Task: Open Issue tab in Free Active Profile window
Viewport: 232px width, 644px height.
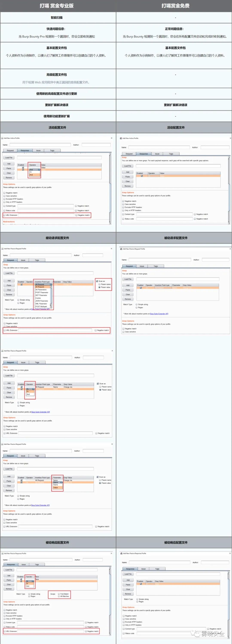Action: pyautogui.click(x=157, y=154)
